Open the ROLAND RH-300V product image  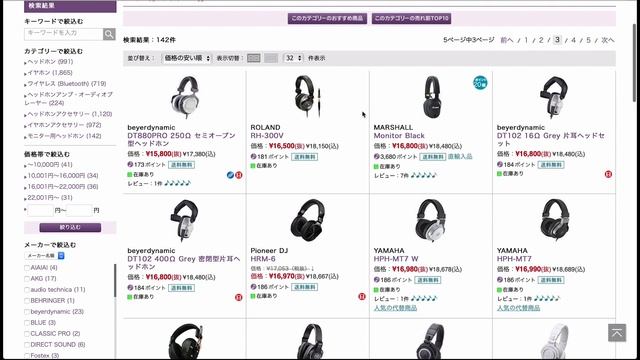(307, 96)
